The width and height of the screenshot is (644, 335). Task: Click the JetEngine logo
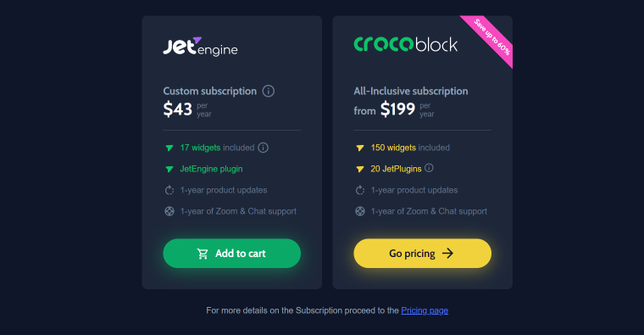(x=200, y=47)
